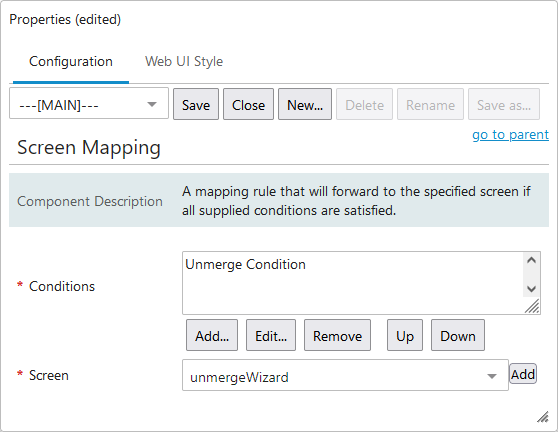Click the greyed-out Rename button
Image resolution: width=558 pixels, height=432 pixels.
pos(430,104)
